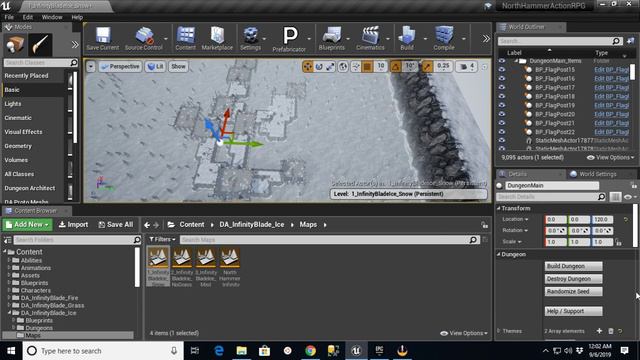Click the Prefabricator toolbar icon
The width and height of the screenshot is (640, 360).
(x=289, y=40)
